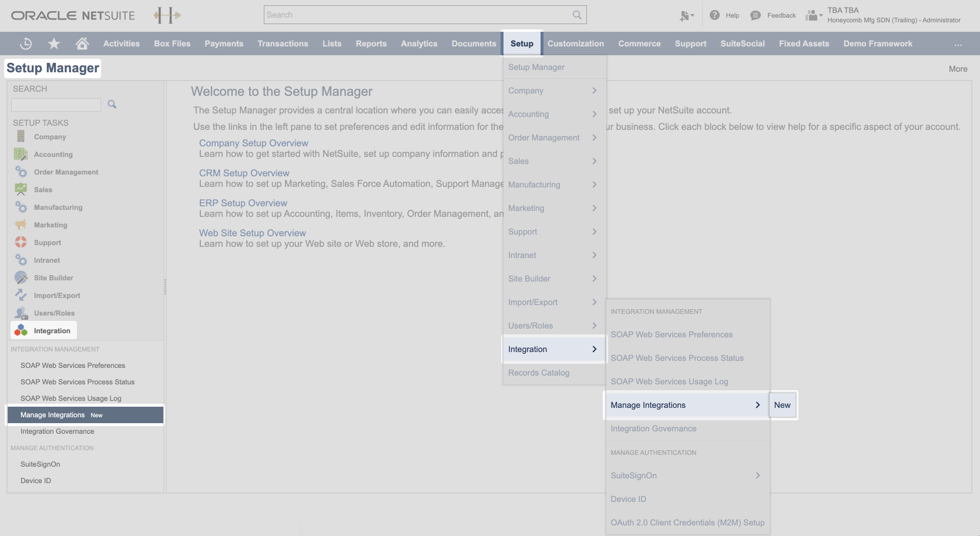Screen dimensions: 980x536
Task: Click the New button beside Manage Integrations
Action: [782, 405]
